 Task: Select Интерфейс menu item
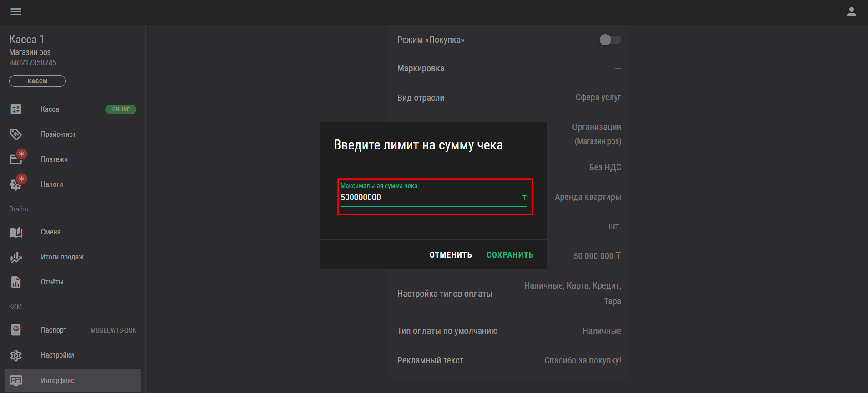pyautogui.click(x=73, y=380)
